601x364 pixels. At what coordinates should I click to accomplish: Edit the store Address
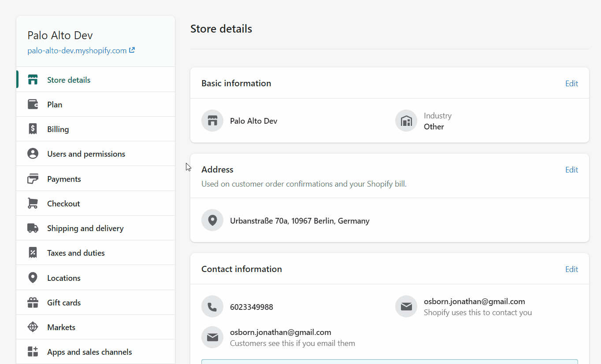click(x=571, y=169)
